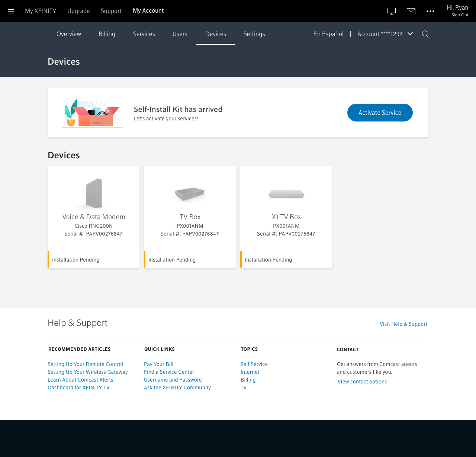This screenshot has width=476, height=457.
Task: Click the X1 TV Box card title
Action: click(286, 217)
